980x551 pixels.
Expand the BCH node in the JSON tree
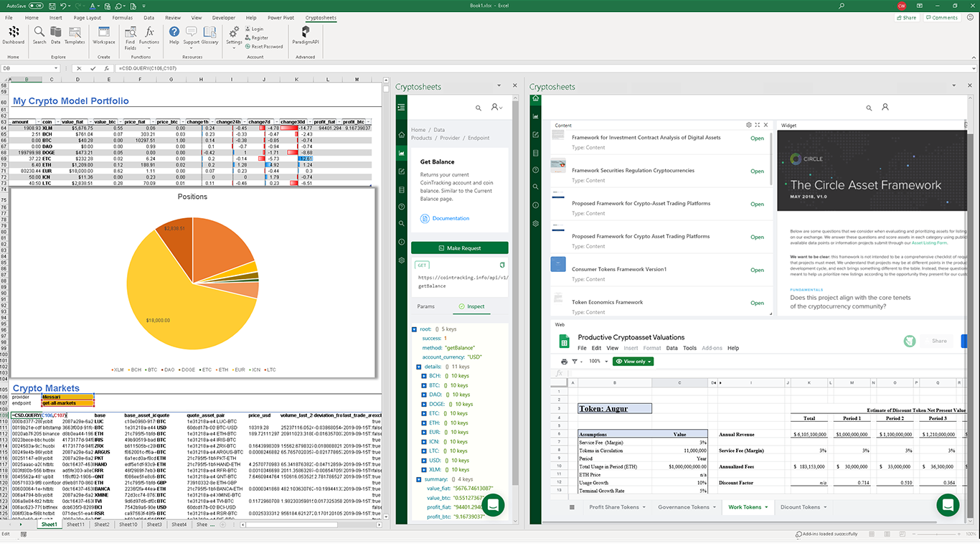click(x=424, y=376)
